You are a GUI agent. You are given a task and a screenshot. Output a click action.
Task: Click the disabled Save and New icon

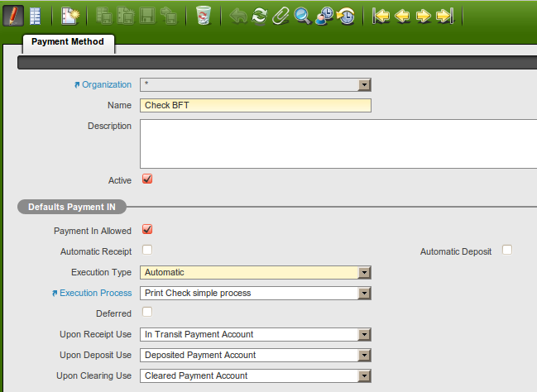click(126, 16)
